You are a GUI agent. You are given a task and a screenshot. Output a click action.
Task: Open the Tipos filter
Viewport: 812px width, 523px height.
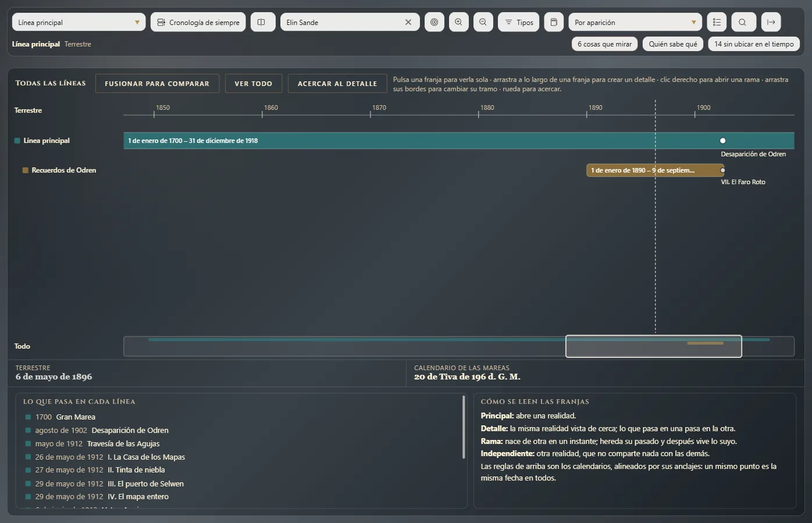(519, 22)
